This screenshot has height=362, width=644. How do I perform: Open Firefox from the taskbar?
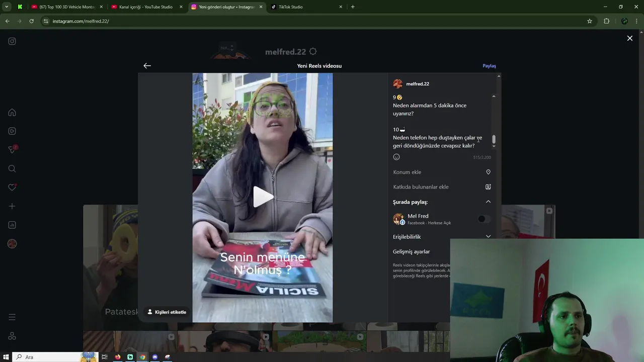[118, 357]
